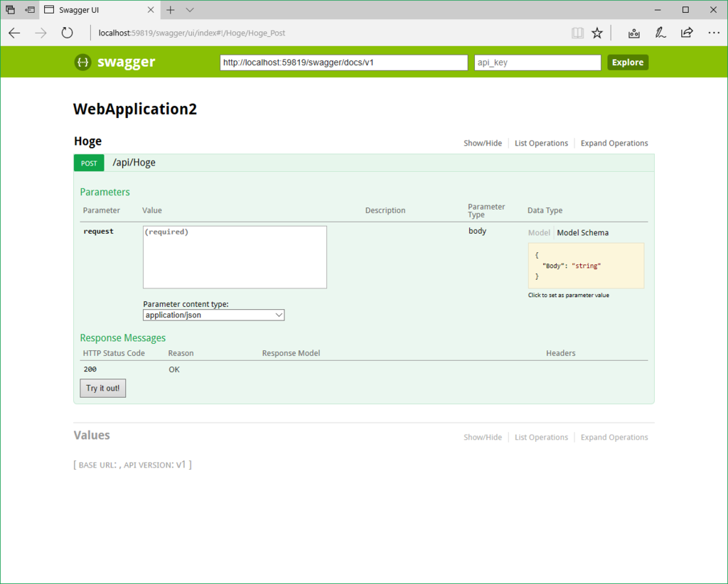
Task: Click Show/Hide for Hoge
Action: 483,144
